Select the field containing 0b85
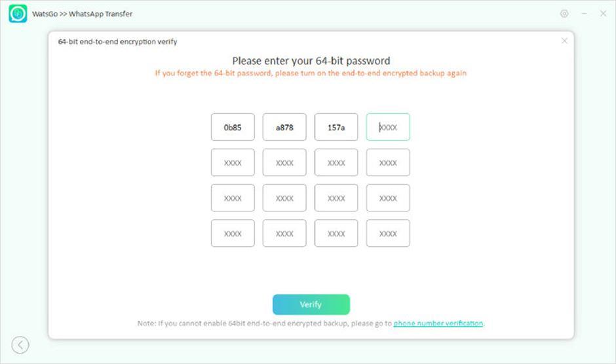Viewport: 616px width, 364px height. 233,127
